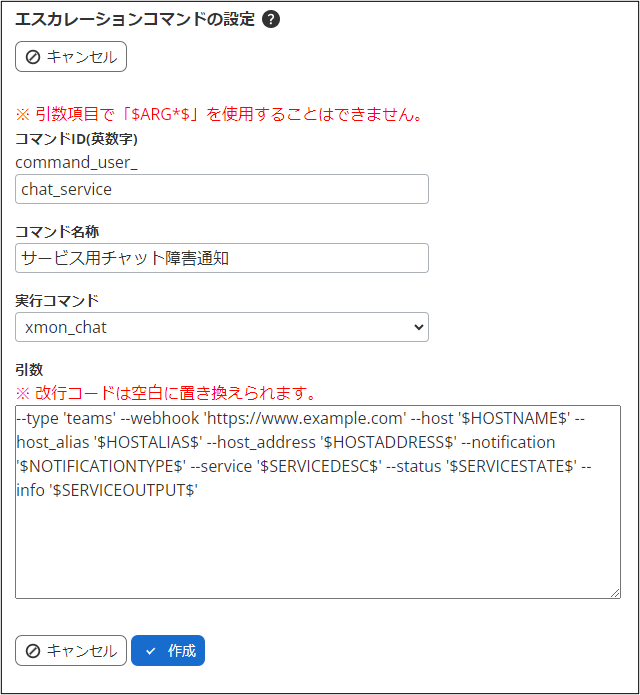Click the prohibited icon in the top キャンセル button
The image size is (640, 695).
33,57
